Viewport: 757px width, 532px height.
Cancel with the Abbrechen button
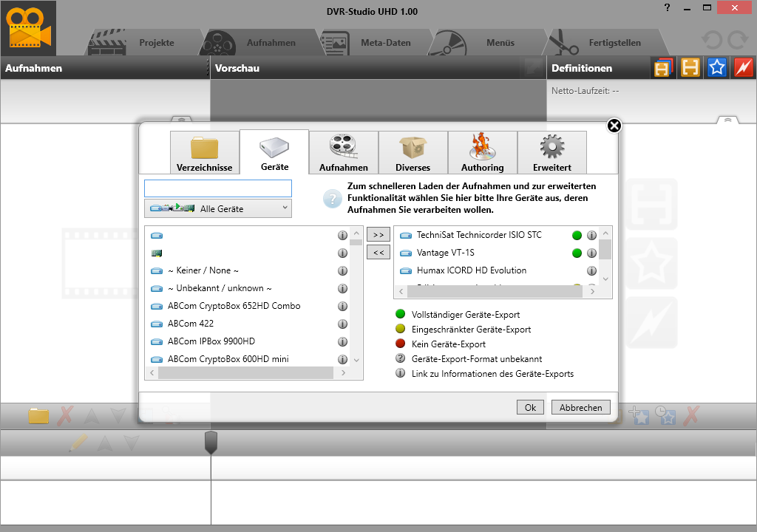click(x=580, y=407)
